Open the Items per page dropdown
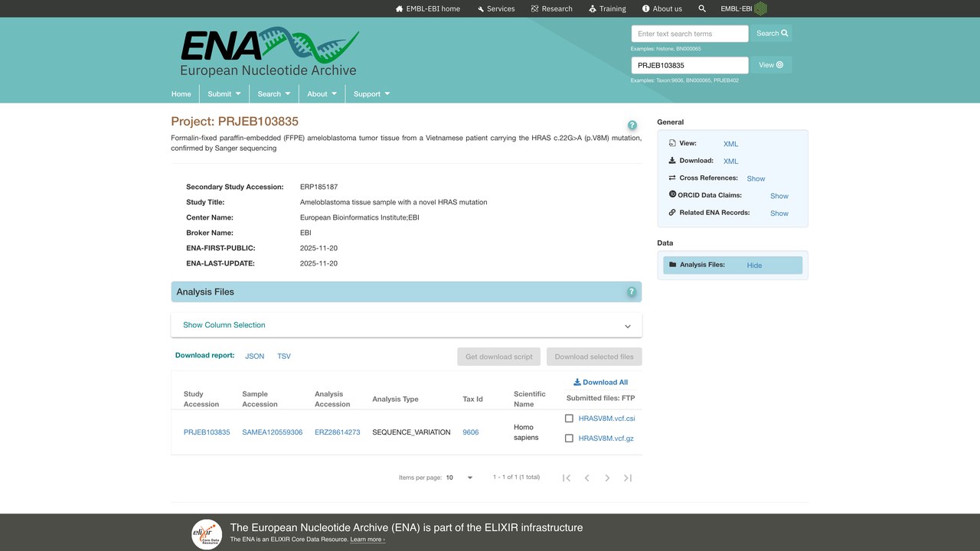 (459, 478)
